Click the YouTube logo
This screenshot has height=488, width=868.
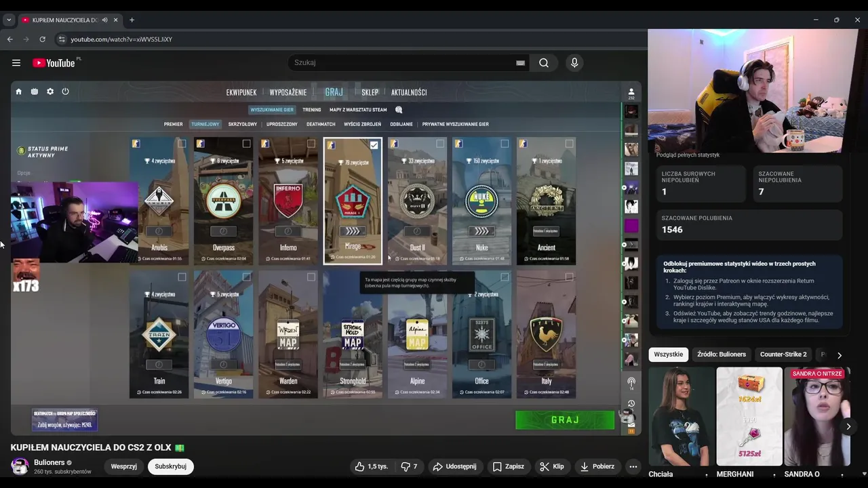point(54,63)
